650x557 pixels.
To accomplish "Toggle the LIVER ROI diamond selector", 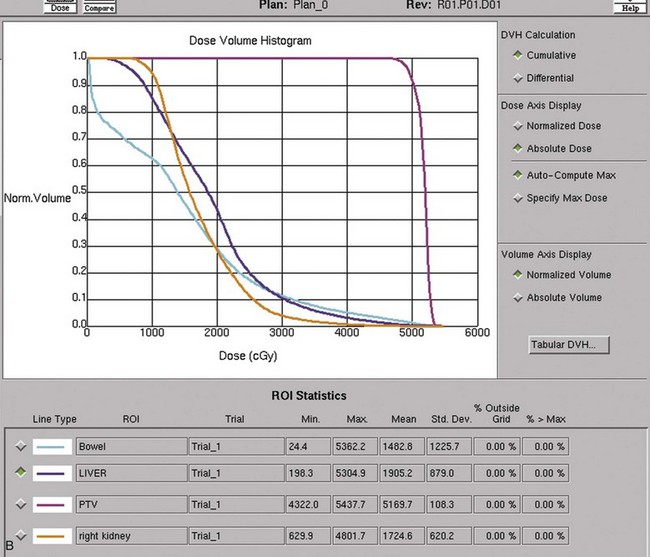I will pos(21,471).
